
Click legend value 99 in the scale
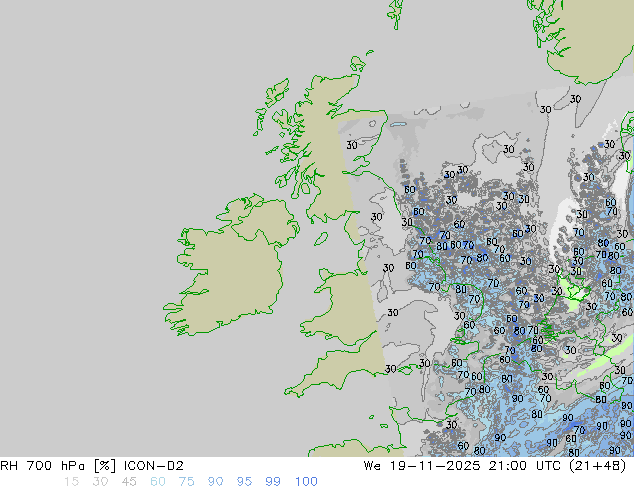point(273,482)
